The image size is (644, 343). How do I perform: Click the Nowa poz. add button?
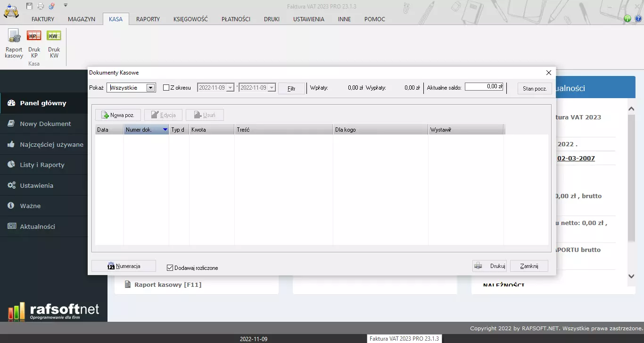118,115
